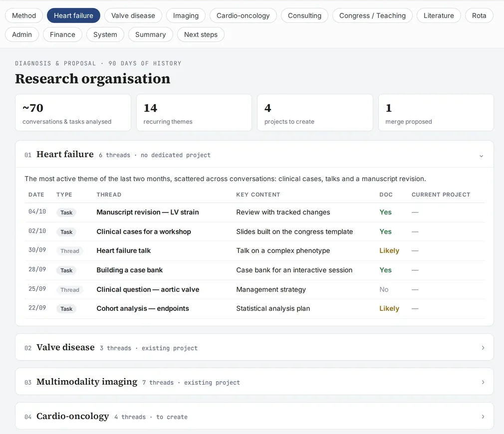This screenshot has height=434, width=504.
Task: Click 'Slides built on the congress template' cell
Action: click(x=294, y=231)
